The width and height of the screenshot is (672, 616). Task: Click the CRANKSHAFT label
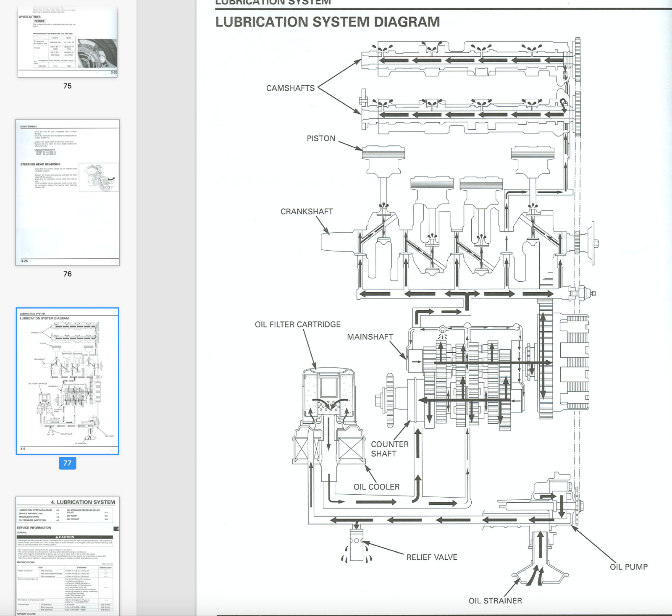[x=307, y=212]
